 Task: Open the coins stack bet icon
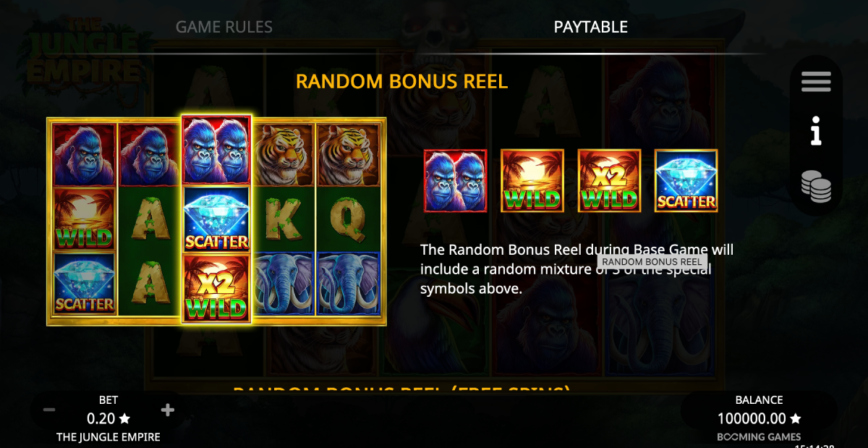[816, 187]
